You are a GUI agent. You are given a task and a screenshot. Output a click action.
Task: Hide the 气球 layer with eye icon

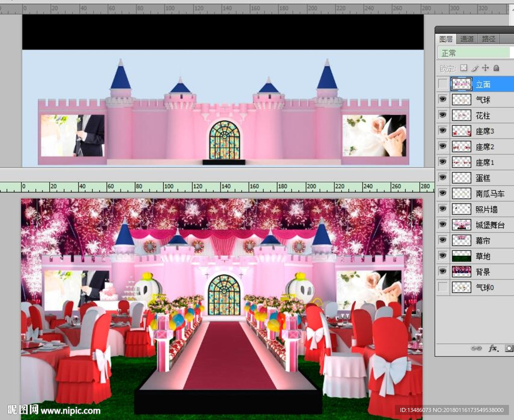point(442,99)
